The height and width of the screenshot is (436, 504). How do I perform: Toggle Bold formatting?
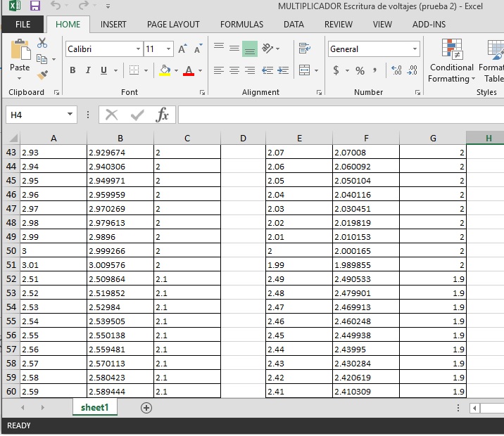click(x=73, y=70)
